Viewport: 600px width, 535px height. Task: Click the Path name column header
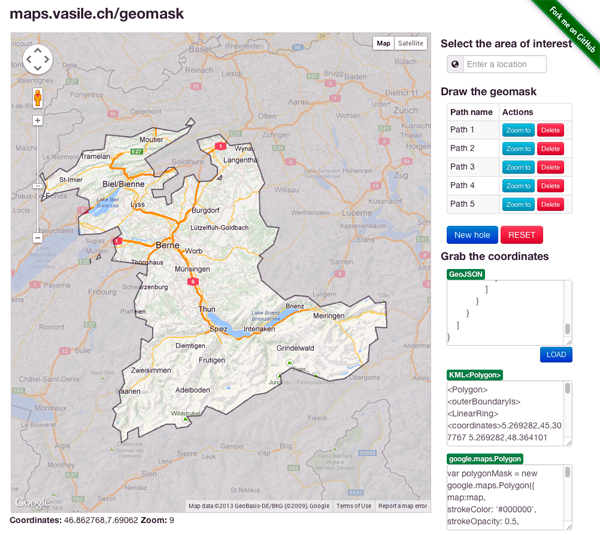click(x=471, y=112)
